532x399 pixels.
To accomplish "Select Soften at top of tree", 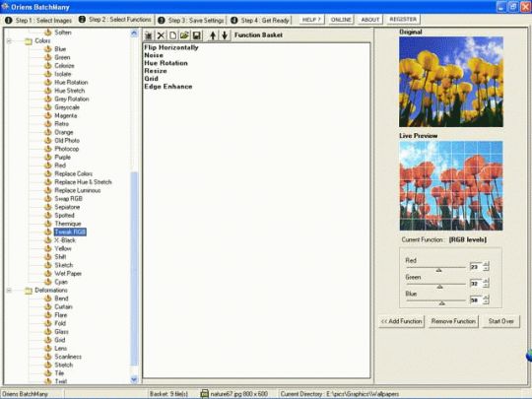I will (63, 33).
